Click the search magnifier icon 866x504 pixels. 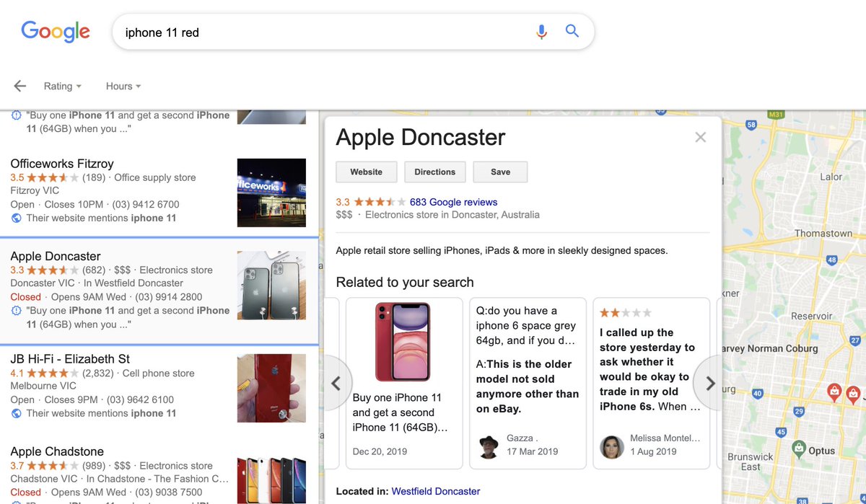(x=572, y=31)
